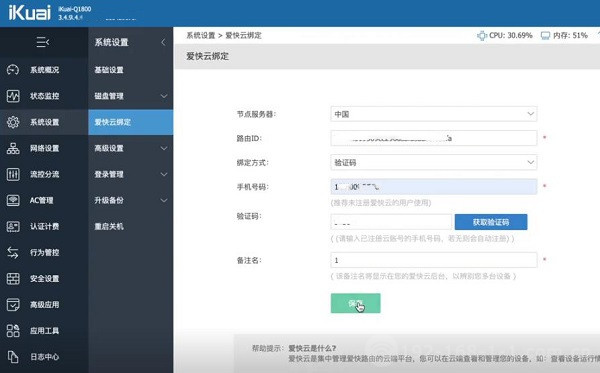Click the 备注名 input field
The width and height of the screenshot is (600, 373).
coord(434,260)
